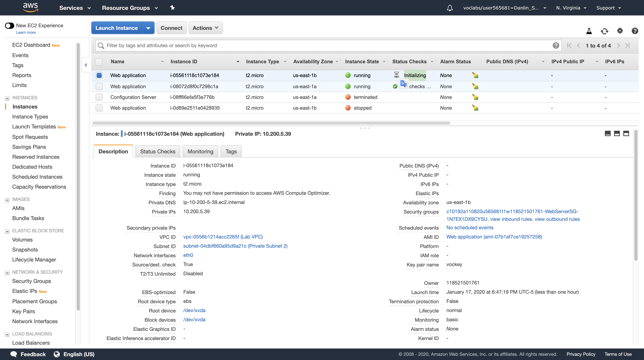Tick the select-all checkbox in the table header

click(x=99, y=62)
